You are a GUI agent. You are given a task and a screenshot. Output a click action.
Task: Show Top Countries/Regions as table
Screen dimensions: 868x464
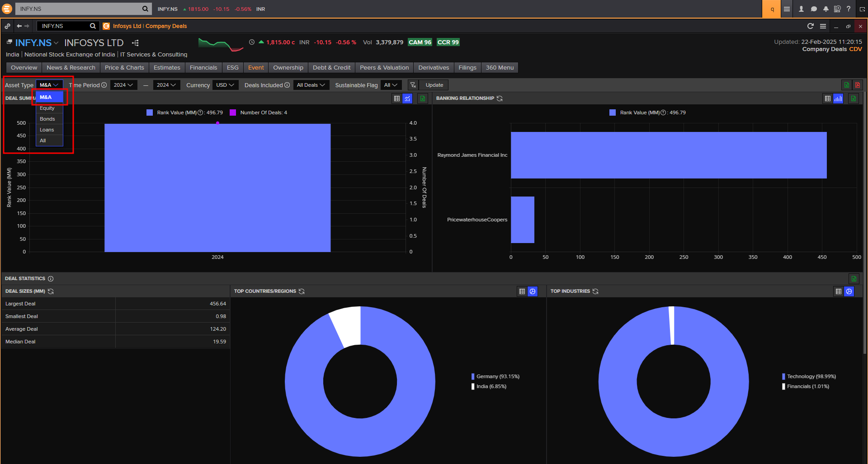point(522,291)
